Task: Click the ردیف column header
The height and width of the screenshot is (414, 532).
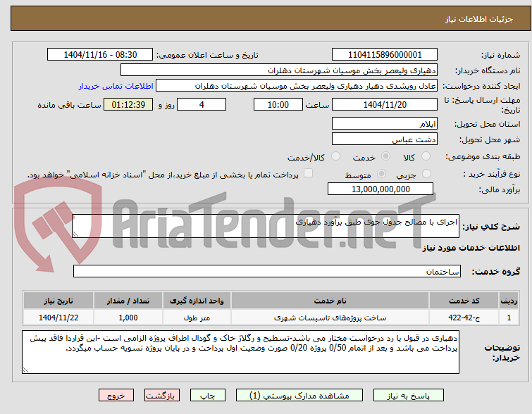Action: 509,301
